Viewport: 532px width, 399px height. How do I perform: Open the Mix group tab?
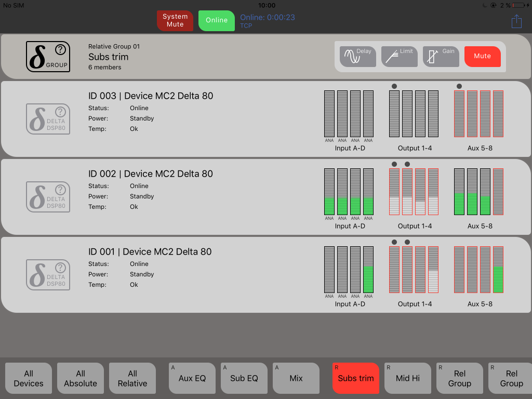(x=296, y=378)
